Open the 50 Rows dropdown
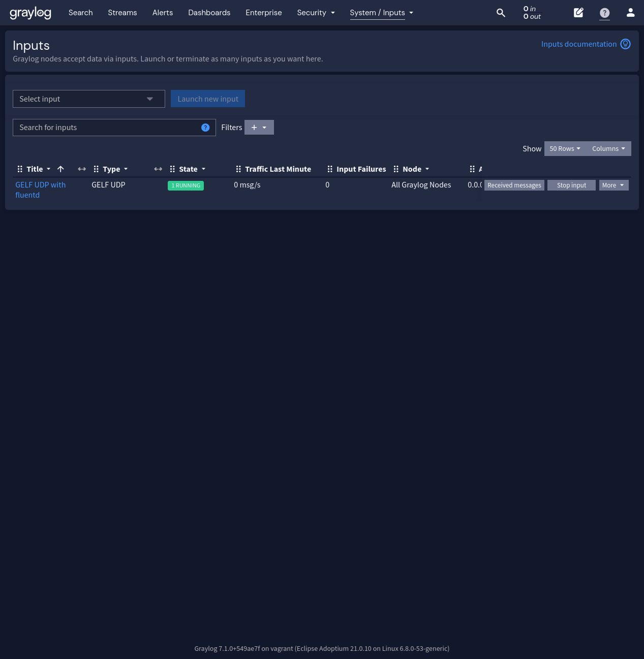The image size is (644, 659). pos(565,149)
